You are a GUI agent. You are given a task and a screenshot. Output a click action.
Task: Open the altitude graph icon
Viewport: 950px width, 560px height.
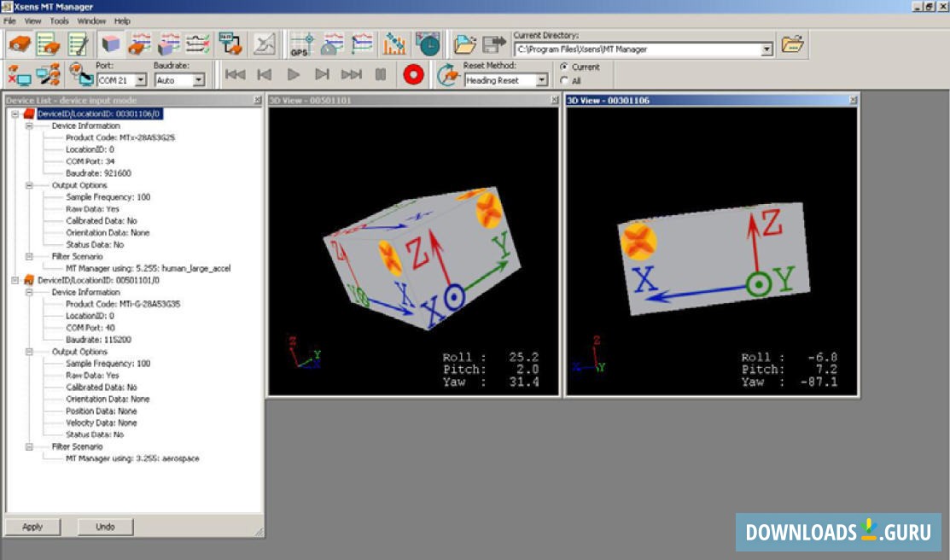pos(362,44)
